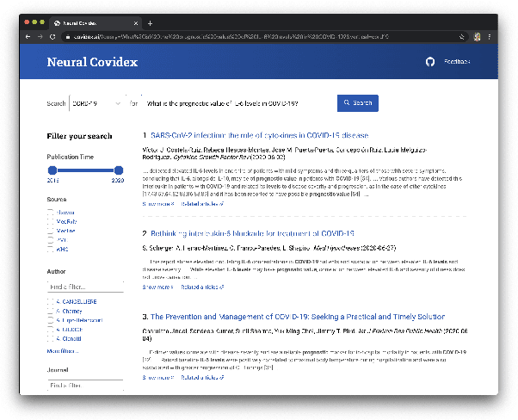Click the browser forward arrow
518x420 pixels.
40,37
